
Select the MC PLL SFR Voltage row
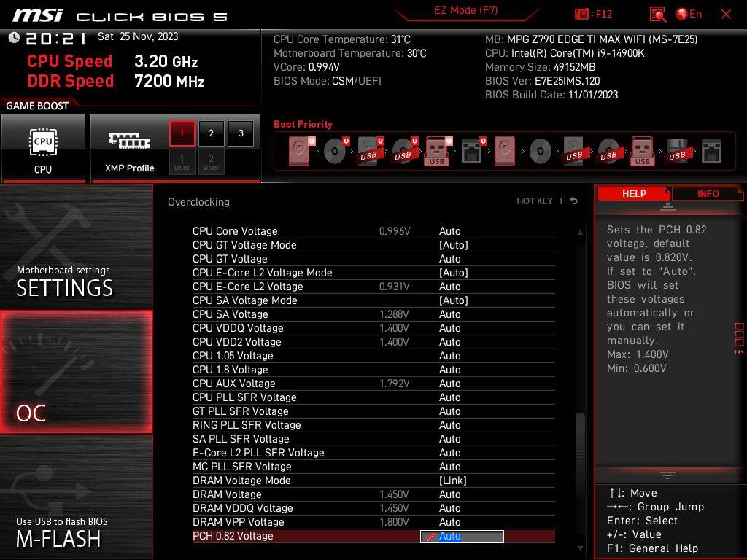click(373, 467)
